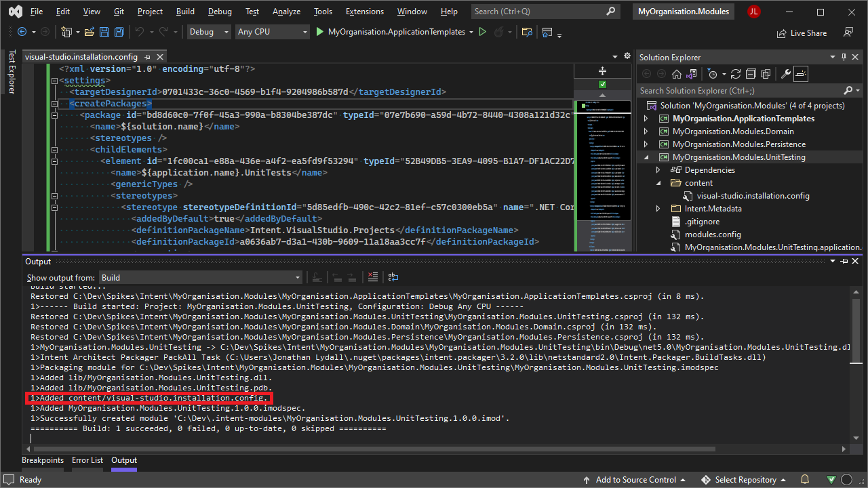
Task: Open the Show output from Build dropdown
Action: pos(201,277)
